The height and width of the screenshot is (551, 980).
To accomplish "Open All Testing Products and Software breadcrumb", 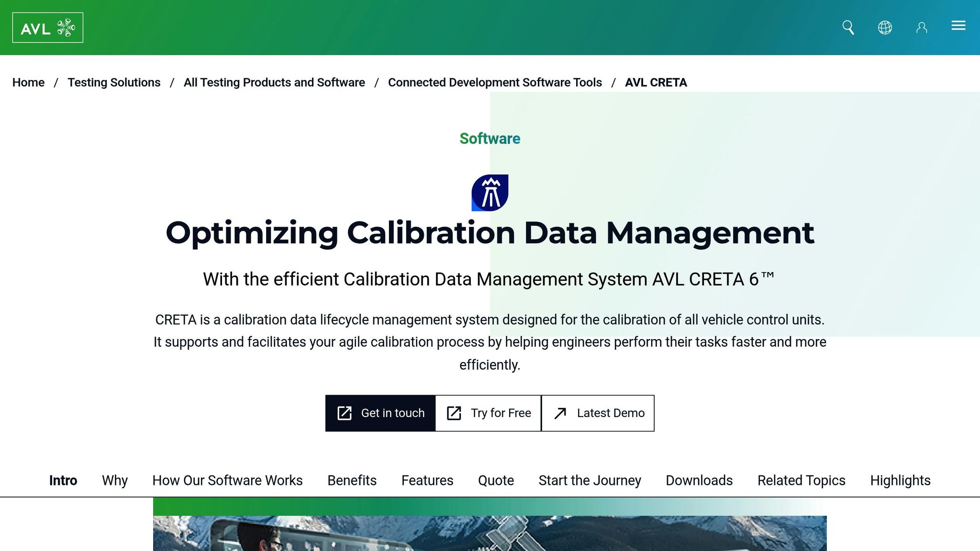I will tap(274, 83).
